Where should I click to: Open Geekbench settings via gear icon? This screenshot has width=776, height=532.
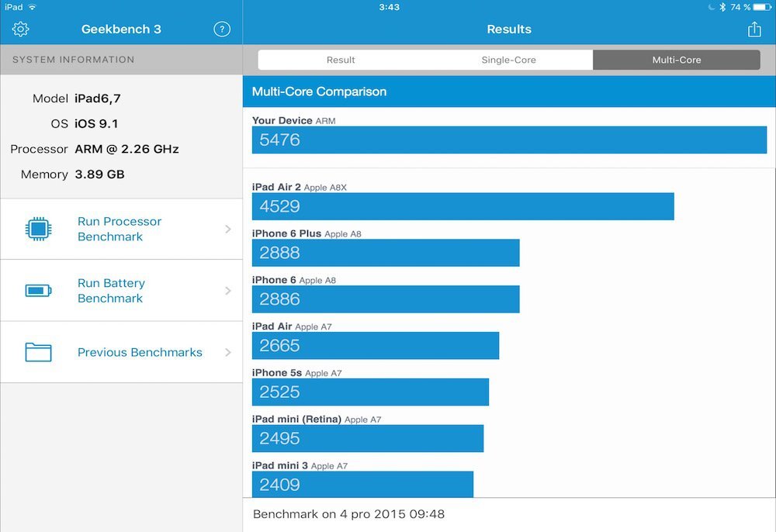(x=20, y=29)
